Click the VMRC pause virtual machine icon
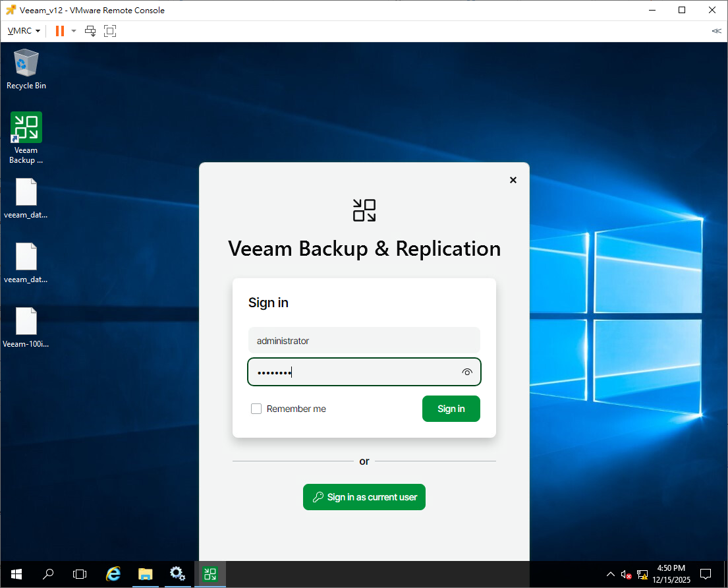The image size is (728, 588). point(60,31)
